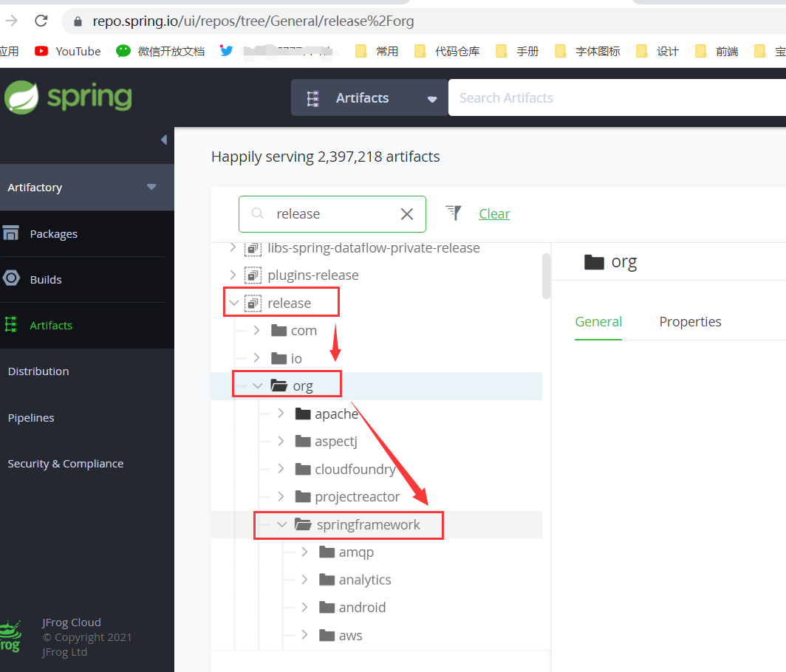Screen dimensions: 786x672
Task: Expand the projectreactor folder node
Action: click(x=281, y=496)
